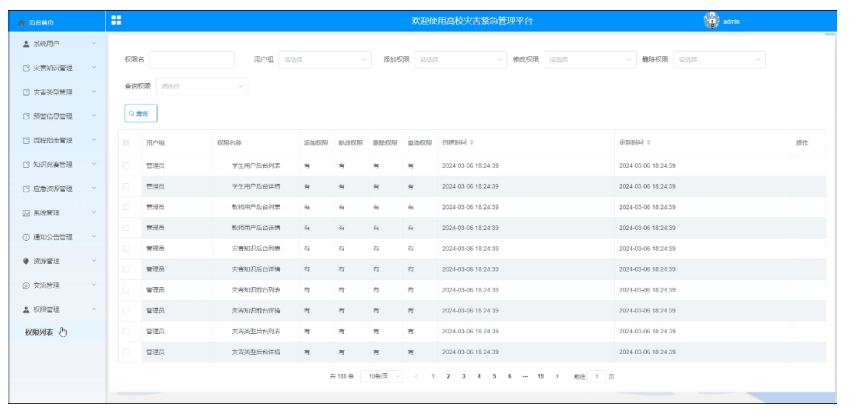Viewport: 855px width, 414px height.
Task: Select current page number 1
Action: click(433, 376)
